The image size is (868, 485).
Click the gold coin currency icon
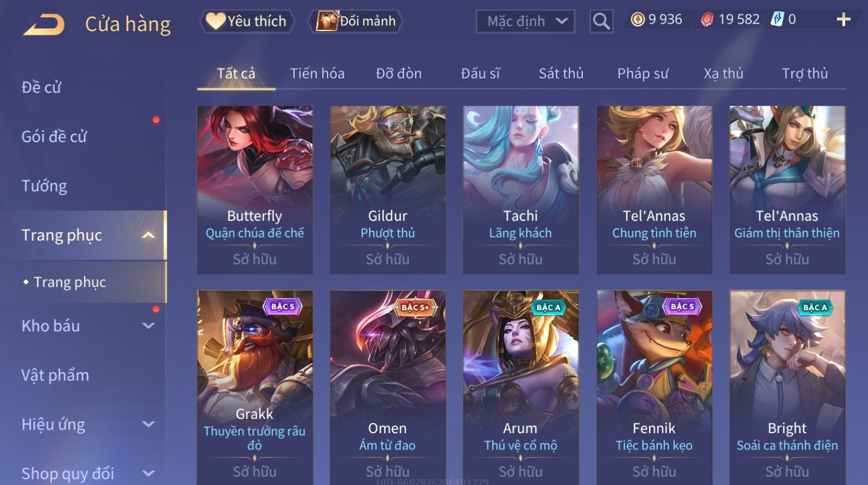pos(637,20)
